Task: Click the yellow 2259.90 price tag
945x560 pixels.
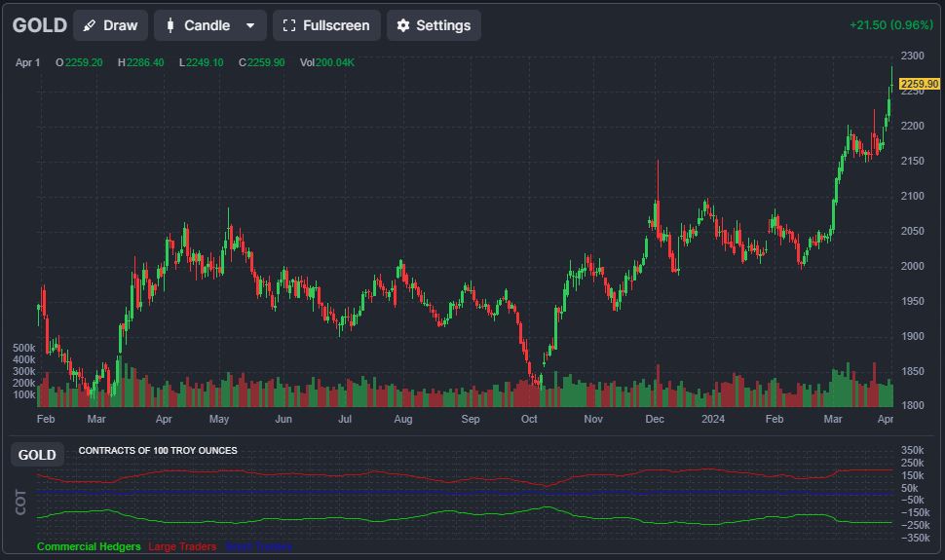Action: point(919,85)
